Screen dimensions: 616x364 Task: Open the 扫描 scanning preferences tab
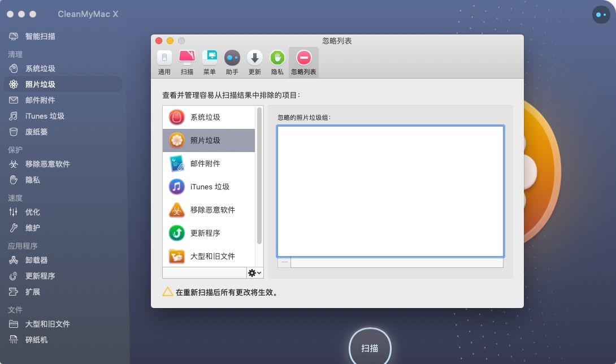(187, 63)
